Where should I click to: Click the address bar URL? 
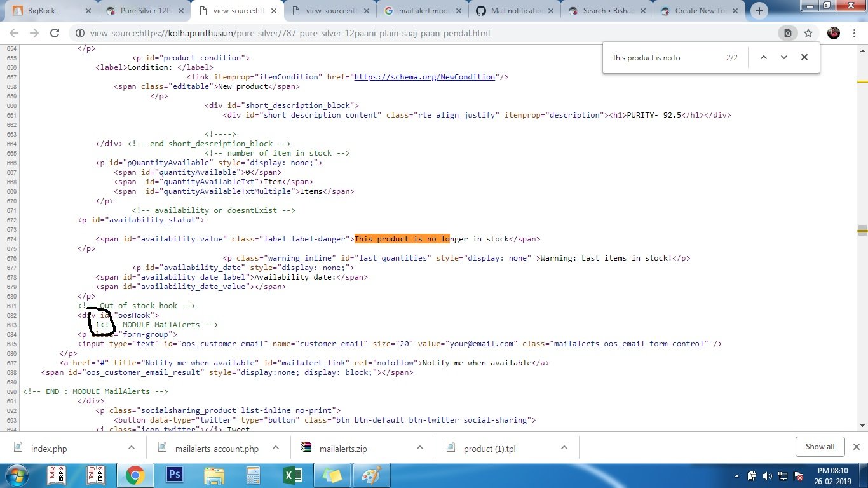tap(290, 33)
